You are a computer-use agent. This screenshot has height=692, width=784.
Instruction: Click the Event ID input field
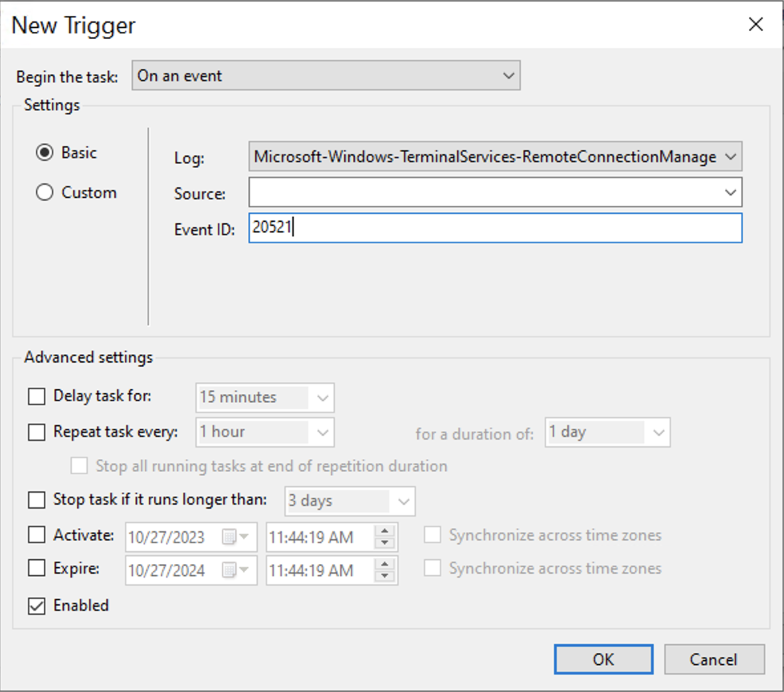pyautogui.click(x=495, y=228)
